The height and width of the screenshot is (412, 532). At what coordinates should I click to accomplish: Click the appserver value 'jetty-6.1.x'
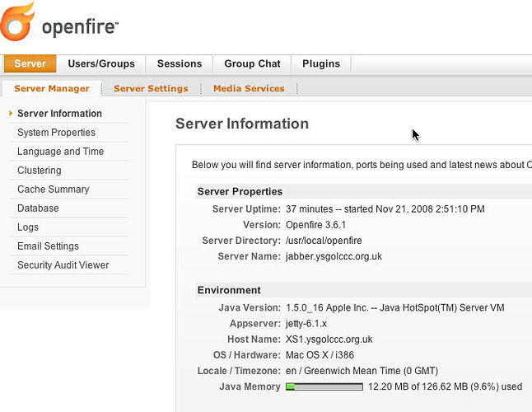[306, 324]
